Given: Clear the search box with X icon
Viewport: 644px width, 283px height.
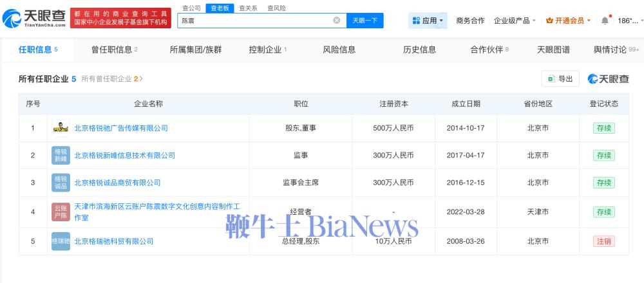Looking at the screenshot, I should click(x=336, y=21).
